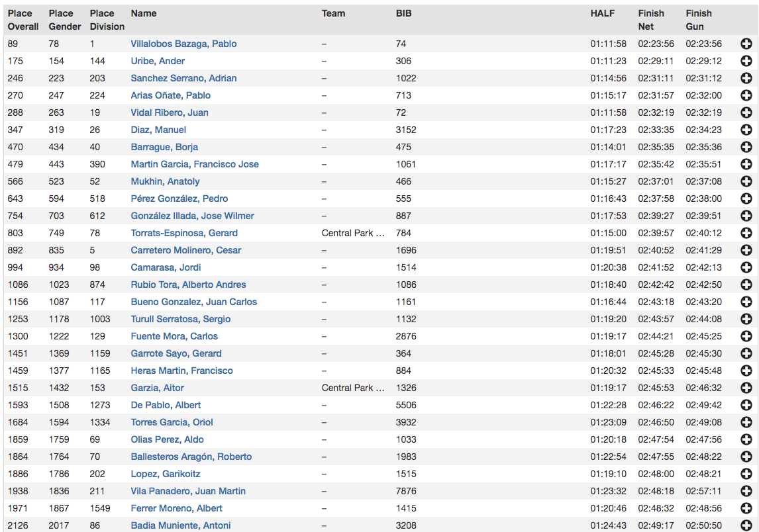Click plus icon beside Mukhin, Anatoly result
Screen dimensions: 759x532
click(746, 181)
